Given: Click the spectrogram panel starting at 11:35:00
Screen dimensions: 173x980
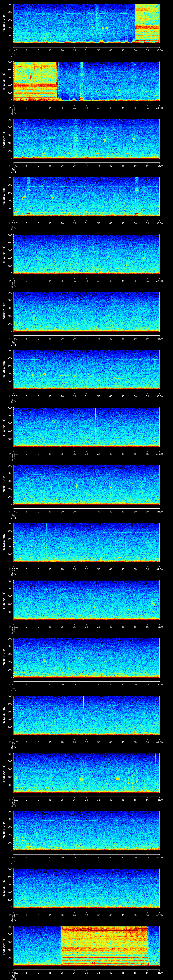Looking at the screenshot, I should coord(86,369).
